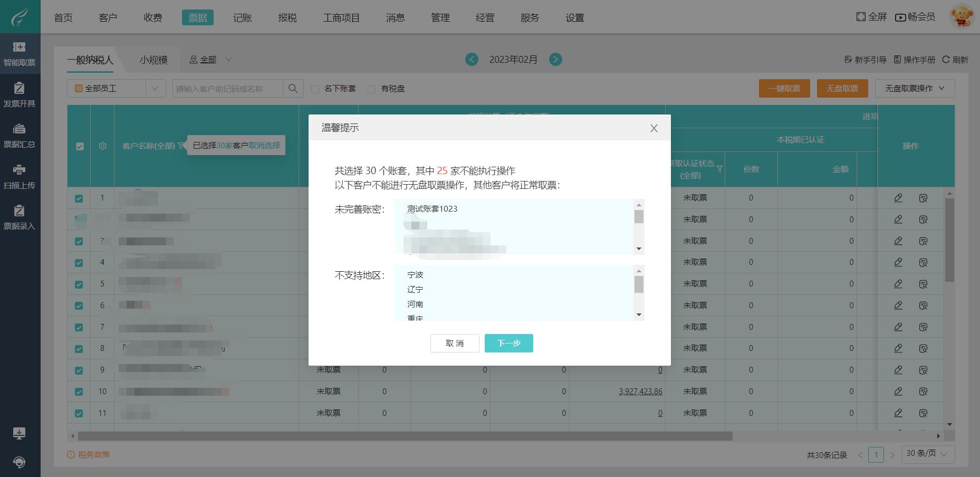Expand 全部 region dropdown
Screen dimensions: 980x477
210,60
